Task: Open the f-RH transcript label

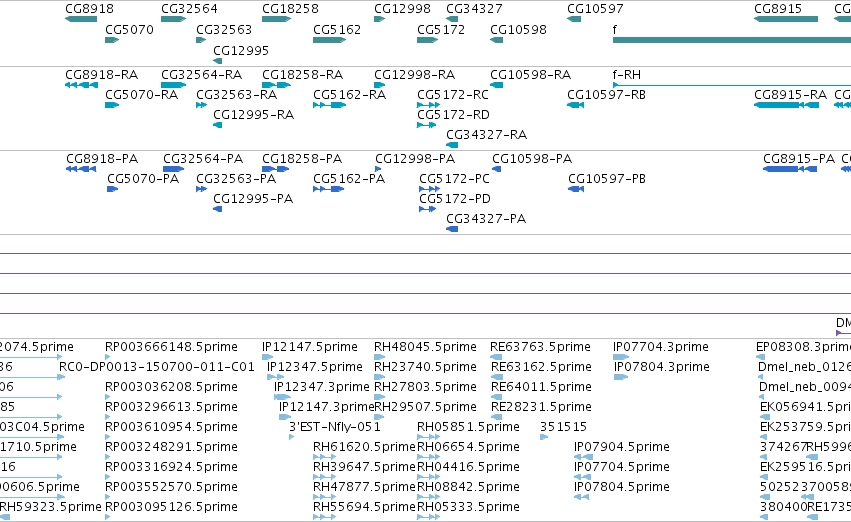Action: pos(627,75)
